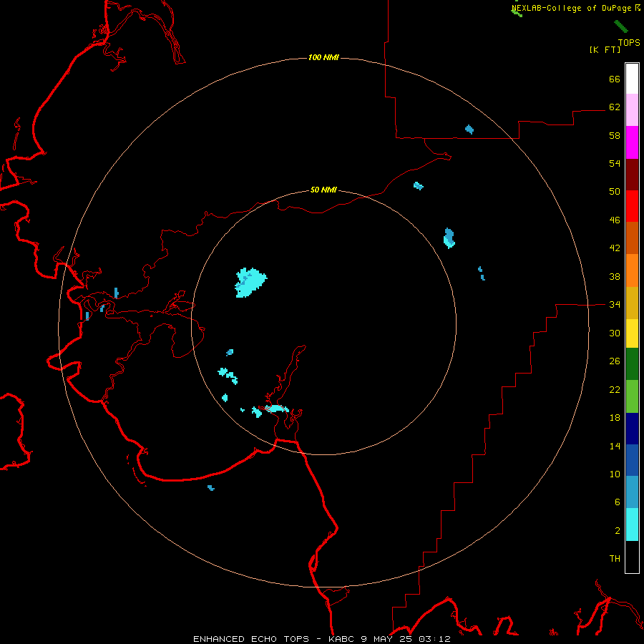Select the 100 NMI range ring label
This screenshot has height=644, width=644.
click(323, 57)
